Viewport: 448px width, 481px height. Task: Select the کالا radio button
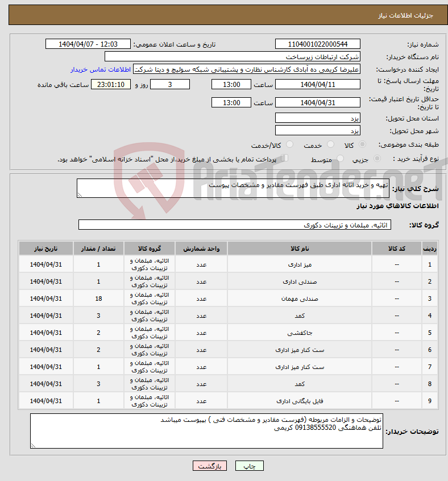tap(362, 144)
